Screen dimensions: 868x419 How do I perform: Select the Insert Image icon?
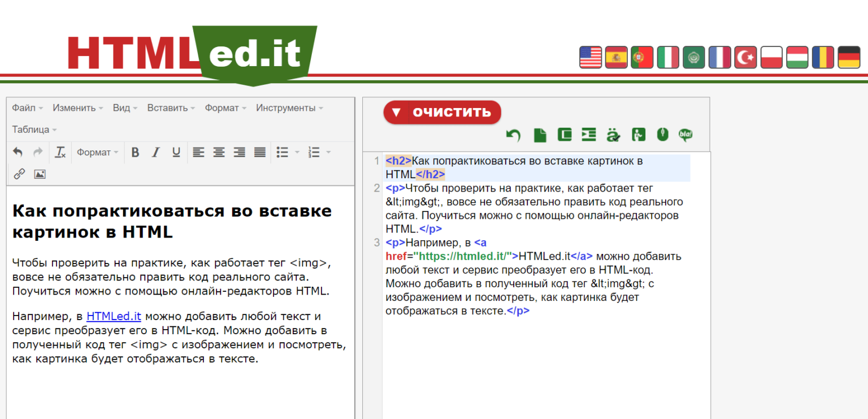pyautogui.click(x=40, y=174)
